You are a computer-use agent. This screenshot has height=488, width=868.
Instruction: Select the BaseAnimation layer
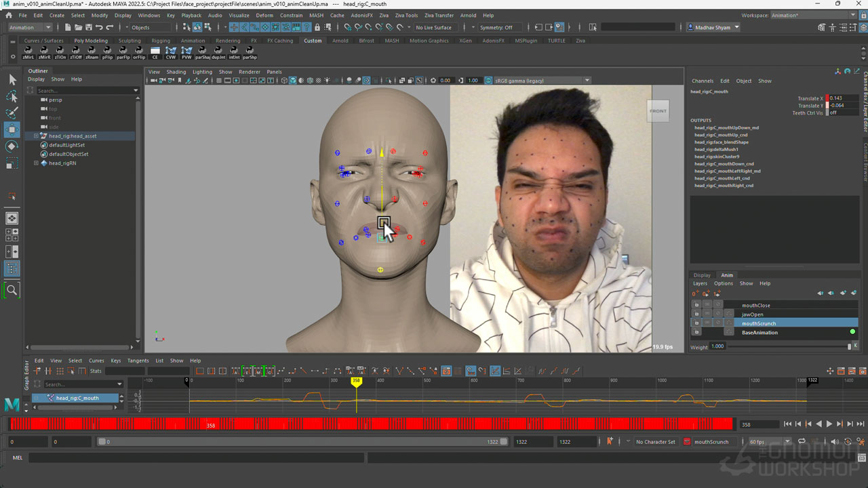point(759,333)
